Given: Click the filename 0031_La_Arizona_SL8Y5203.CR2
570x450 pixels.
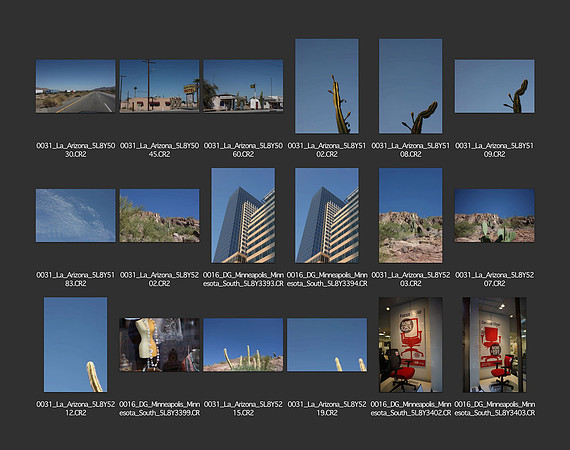Looking at the screenshot, I should [x=411, y=279].
